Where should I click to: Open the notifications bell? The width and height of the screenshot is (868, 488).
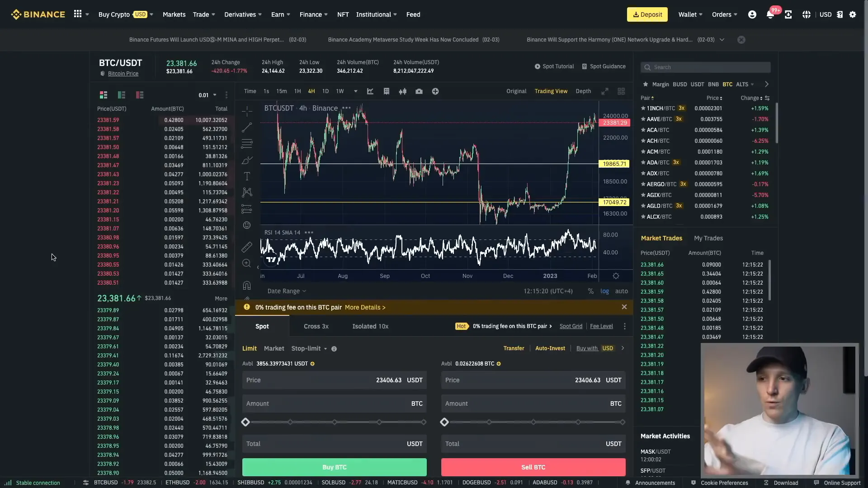770,14
